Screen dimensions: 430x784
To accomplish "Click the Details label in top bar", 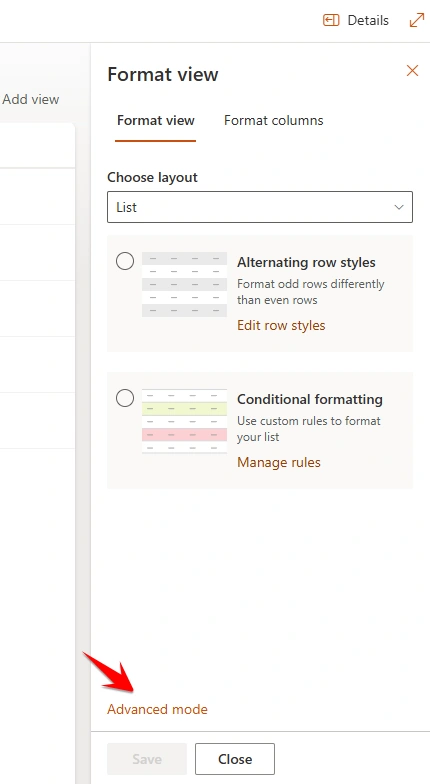I will pyautogui.click(x=368, y=20).
